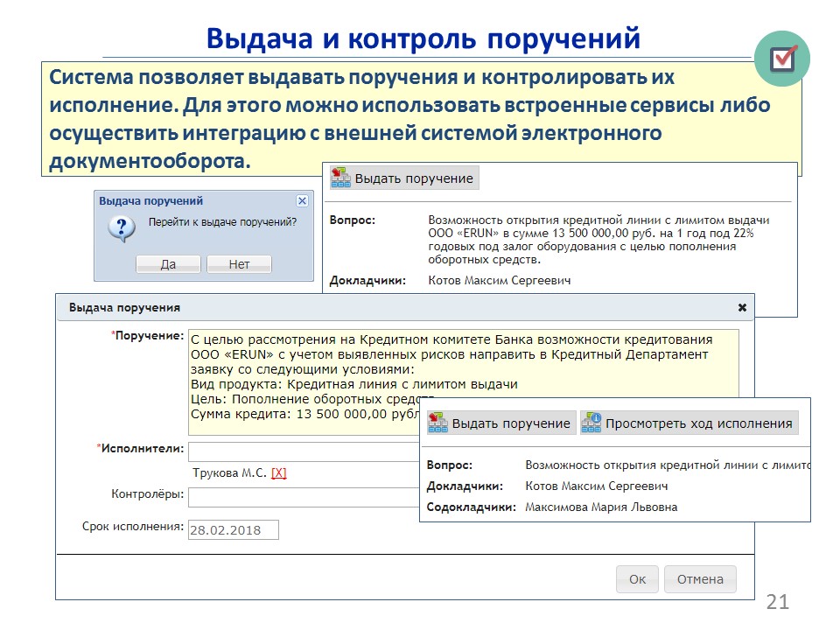Click the slide number 21

click(x=777, y=602)
